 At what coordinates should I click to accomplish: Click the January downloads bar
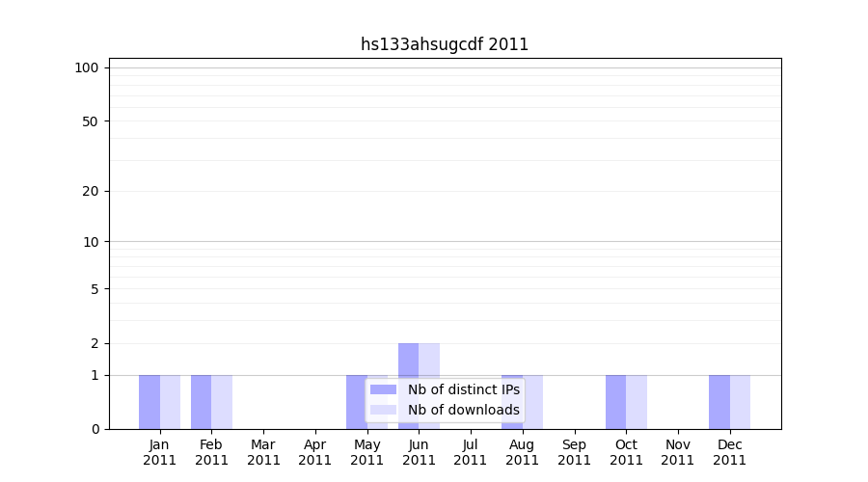(170, 402)
